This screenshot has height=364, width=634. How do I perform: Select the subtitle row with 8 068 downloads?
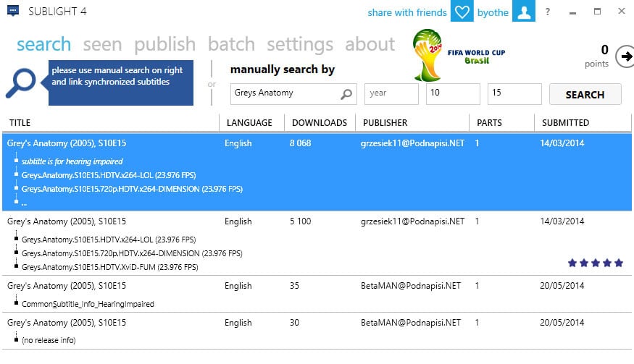[x=317, y=172]
